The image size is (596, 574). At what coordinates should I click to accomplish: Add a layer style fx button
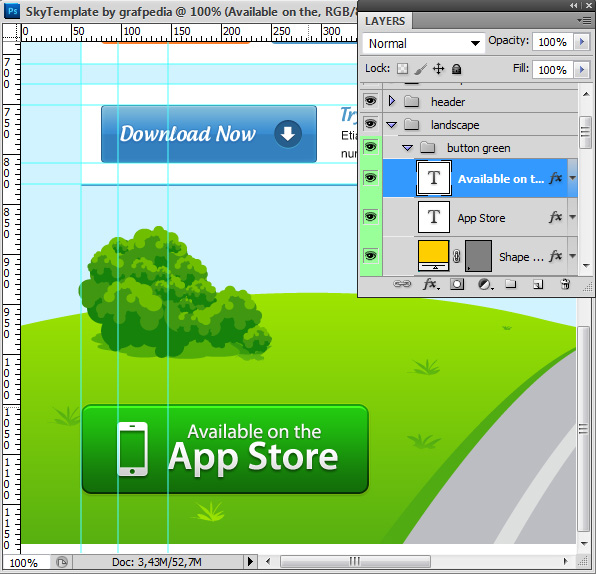[x=431, y=284]
